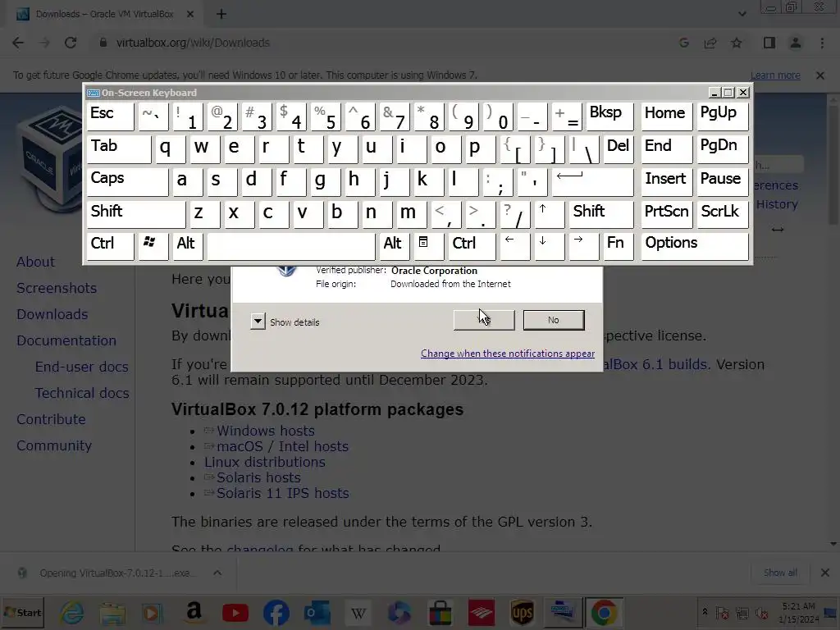Toggle the right Alt key on keyboard
Viewport: 840px width, 630px height.
(x=395, y=246)
